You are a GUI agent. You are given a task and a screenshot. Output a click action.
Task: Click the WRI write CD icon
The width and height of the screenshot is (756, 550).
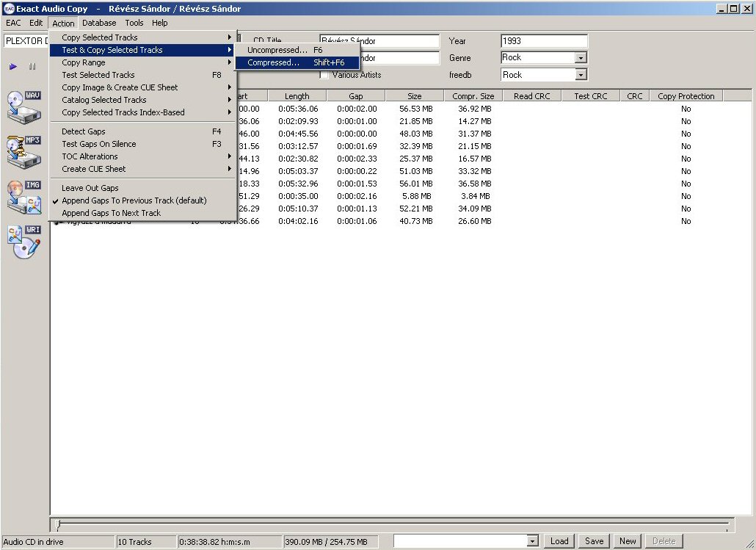24,242
